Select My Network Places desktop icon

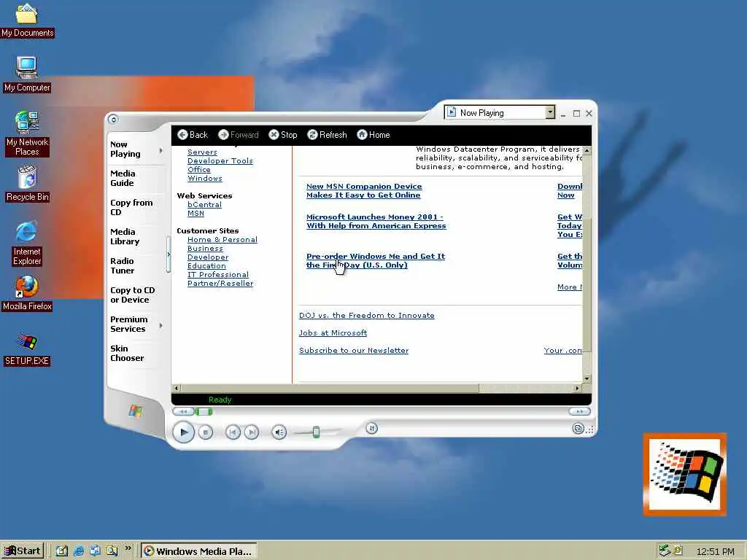click(x=27, y=134)
